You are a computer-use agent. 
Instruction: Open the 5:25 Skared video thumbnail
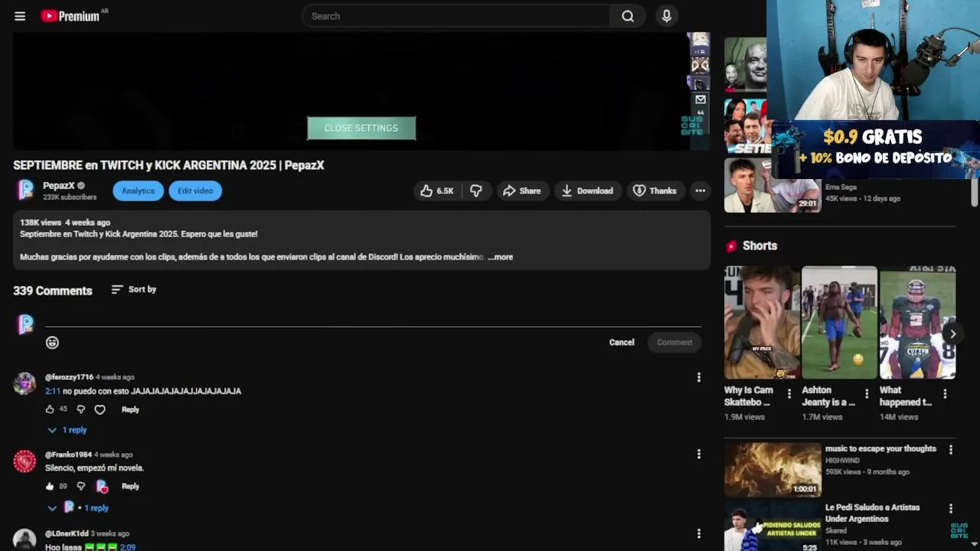[x=773, y=528]
